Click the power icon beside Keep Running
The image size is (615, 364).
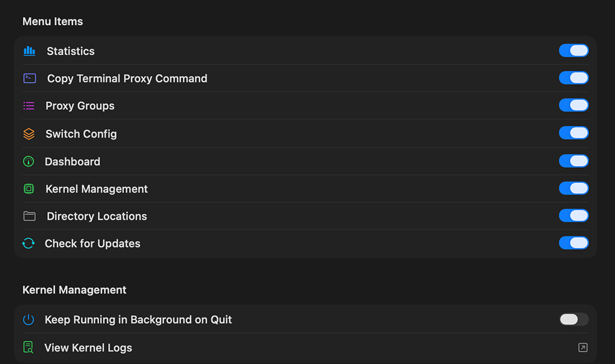[28, 320]
